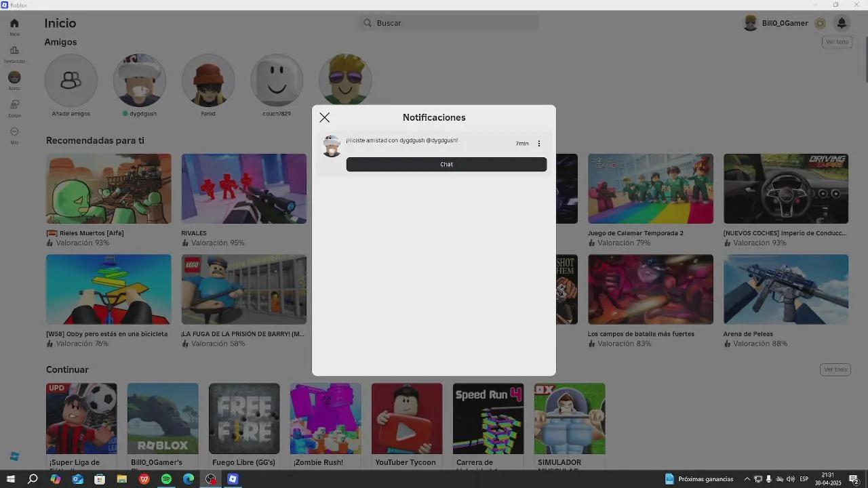The height and width of the screenshot is (488, 868).
Task: Click the notifications bell icon
Action: [x=842, y=23]
